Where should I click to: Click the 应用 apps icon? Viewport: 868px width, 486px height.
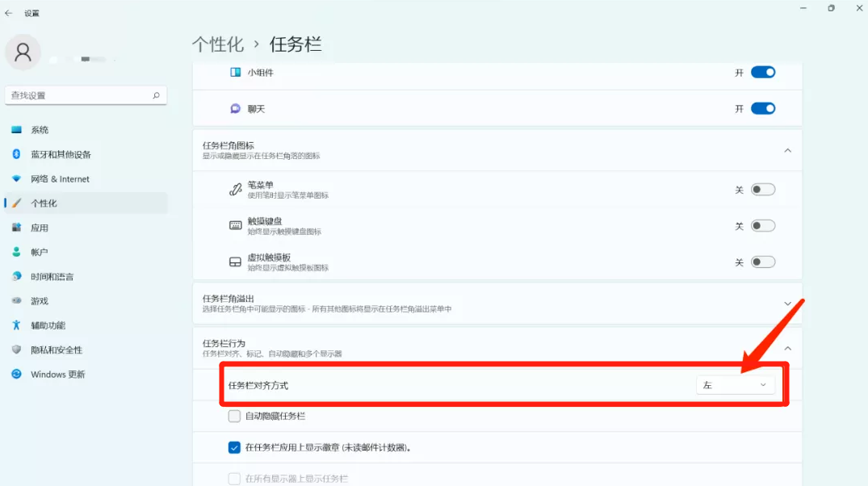17,228
